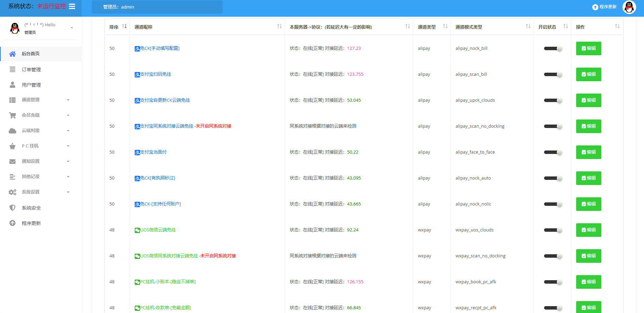The width and height of the screenshot is (644, 313).
Task: Sort by 通道类型 column arrows
Action: (x=445, y=26)
